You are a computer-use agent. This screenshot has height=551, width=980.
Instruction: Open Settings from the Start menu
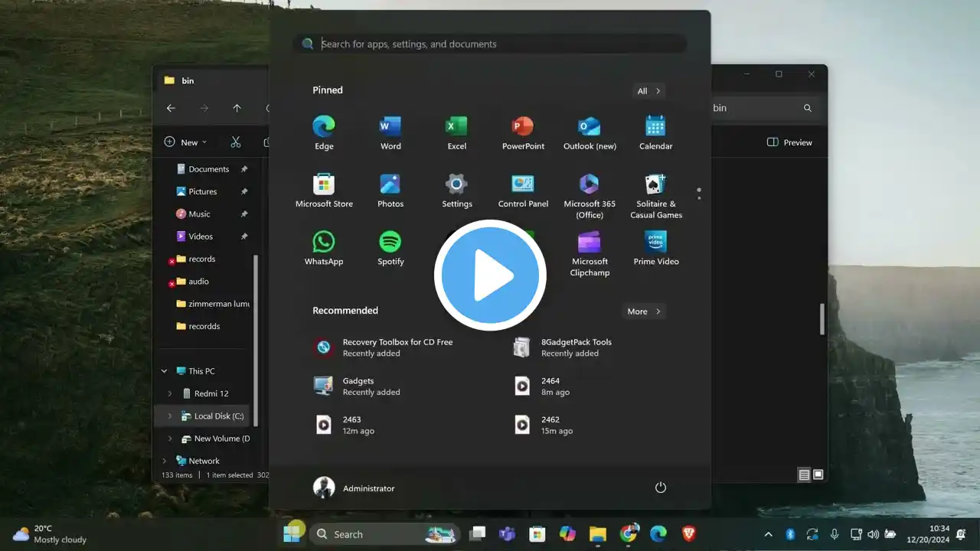click(x=457, y=191)
